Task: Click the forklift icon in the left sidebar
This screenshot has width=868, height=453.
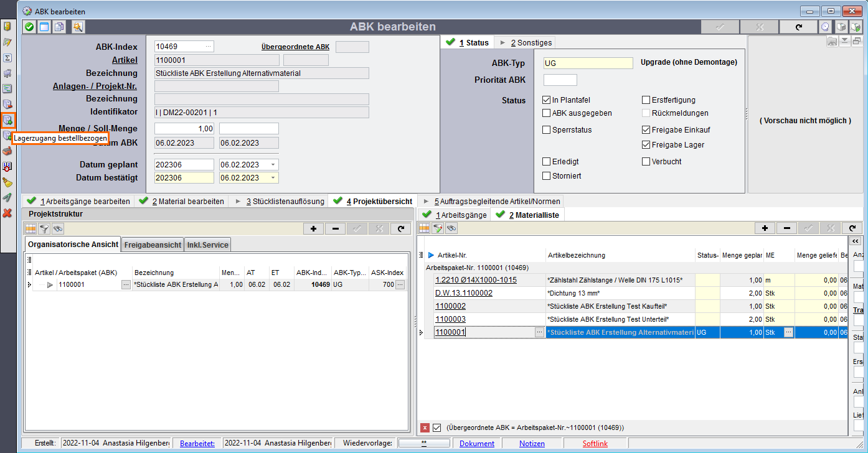Action: pos(7,73)
